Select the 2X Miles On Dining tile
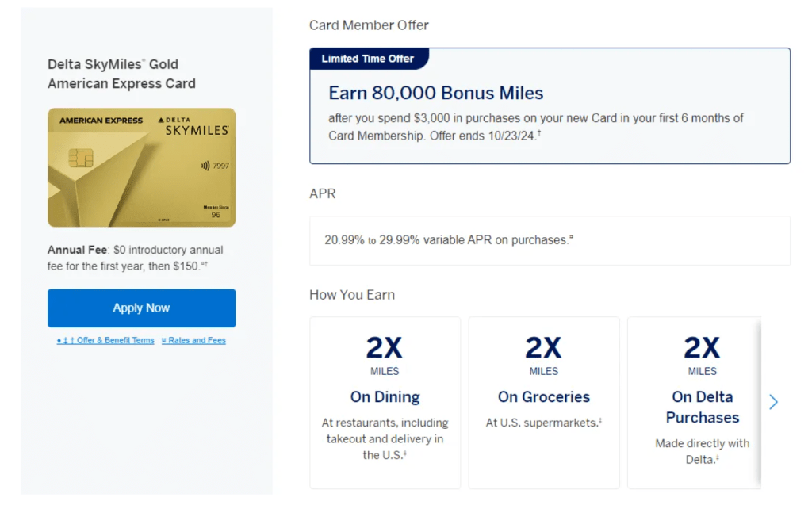 coord(385,402)
